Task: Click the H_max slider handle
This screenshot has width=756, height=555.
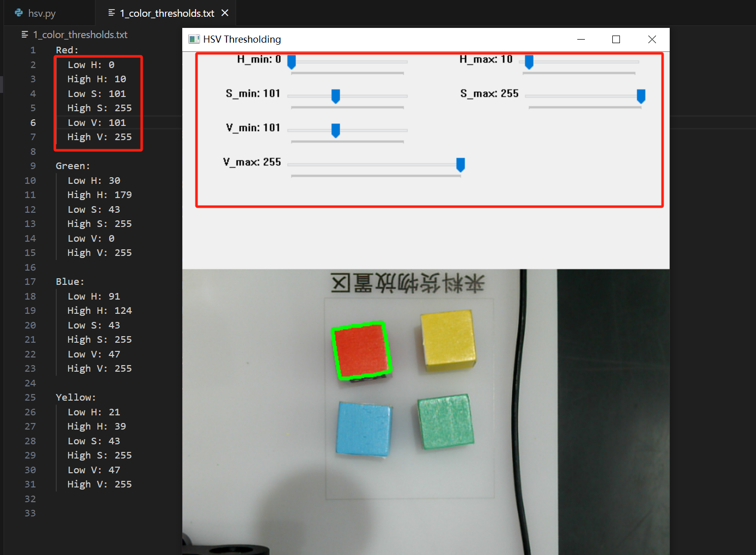Action: tap(529, 62)
